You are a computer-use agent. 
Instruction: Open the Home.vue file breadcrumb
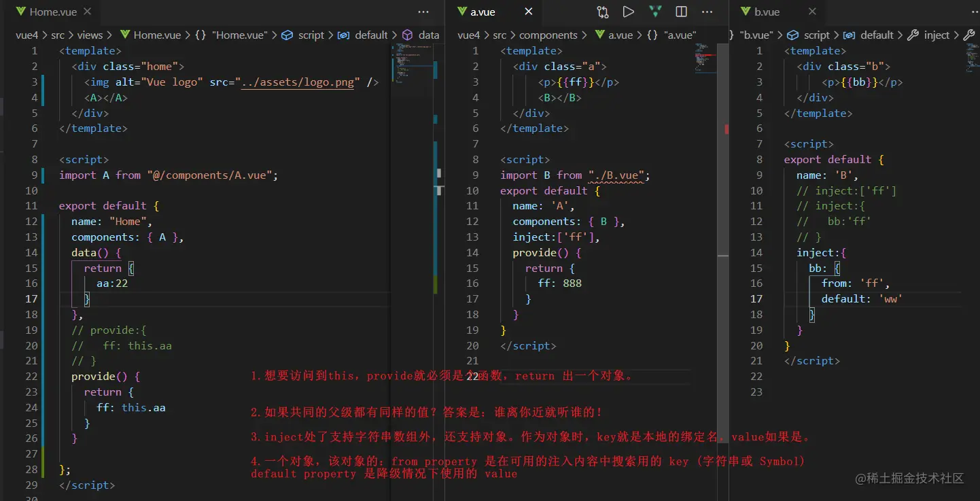[150, 35]
